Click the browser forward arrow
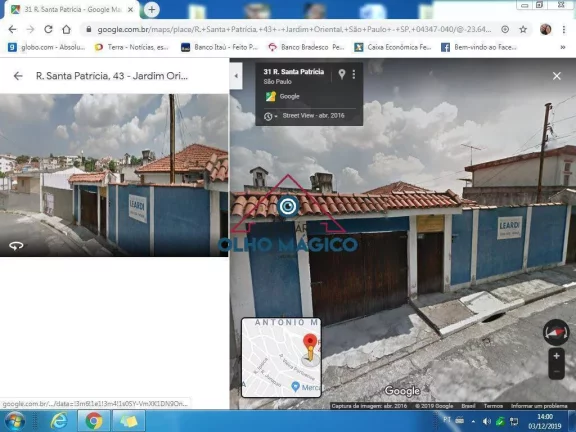 [30, 29]
